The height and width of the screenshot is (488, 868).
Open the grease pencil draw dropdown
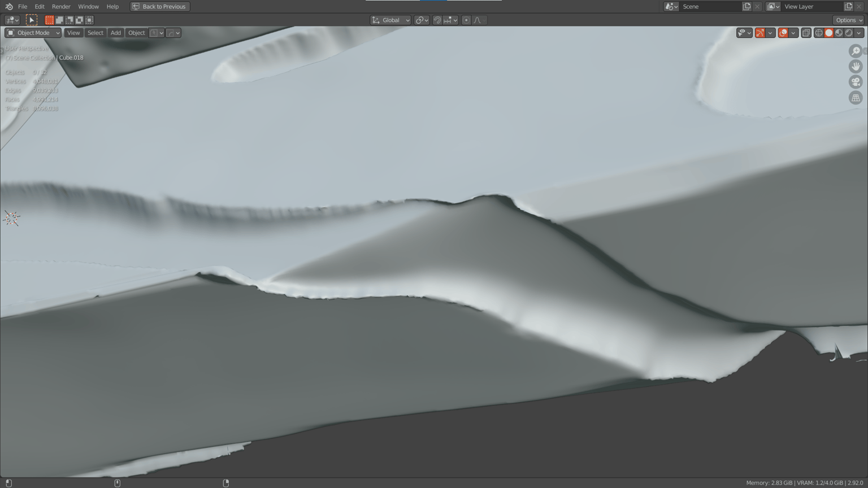(157, 33)
